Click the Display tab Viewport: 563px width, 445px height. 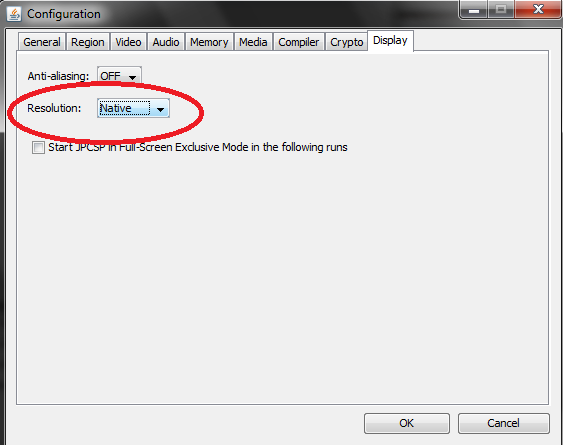[x=390, y=41]
